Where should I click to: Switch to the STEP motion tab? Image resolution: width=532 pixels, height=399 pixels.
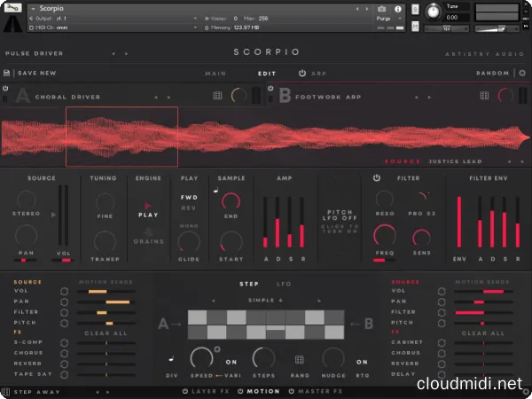pos(249,284)
